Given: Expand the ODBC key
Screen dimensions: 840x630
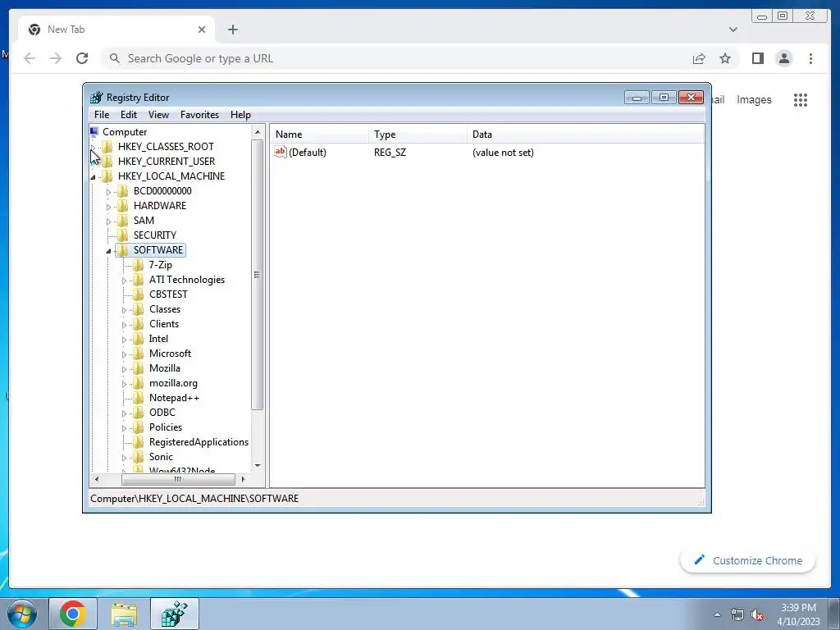Looking at the screenshot, I should 125,413.
